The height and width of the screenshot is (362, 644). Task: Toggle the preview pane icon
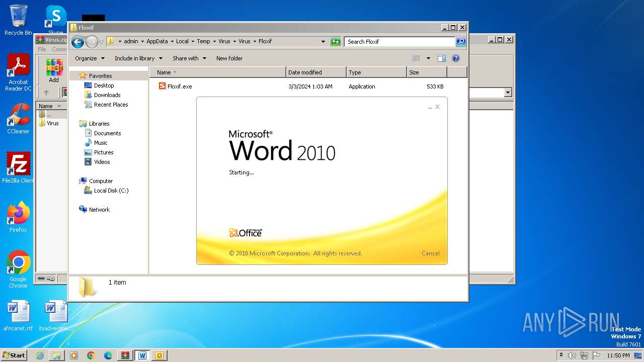442,58
